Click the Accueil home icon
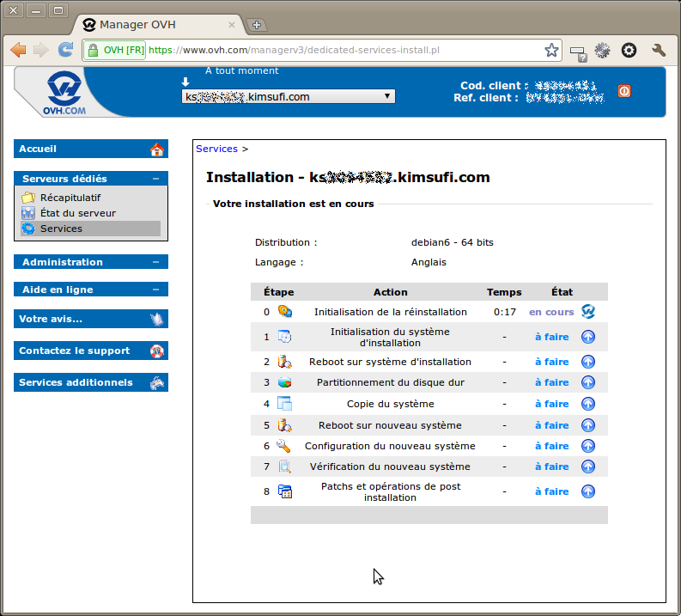Image resolution: width=681 pixels, height=616 pixels. click(x=157, y=149)
